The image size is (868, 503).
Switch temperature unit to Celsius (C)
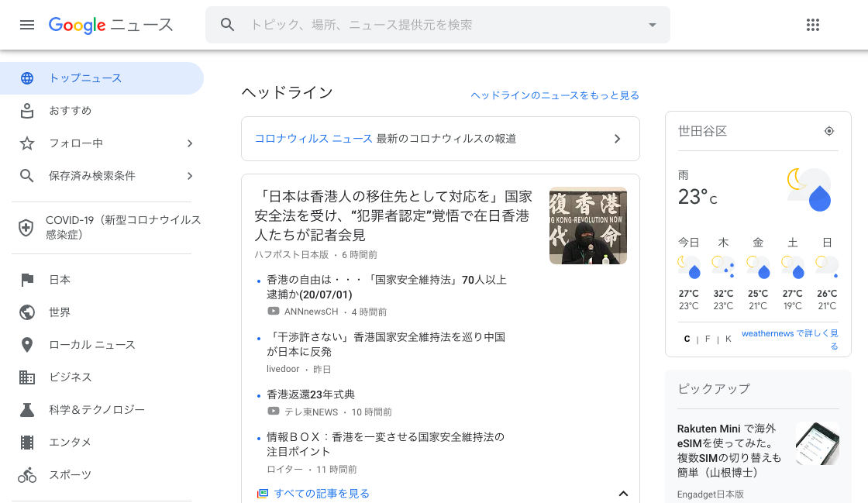coord(687,339)
